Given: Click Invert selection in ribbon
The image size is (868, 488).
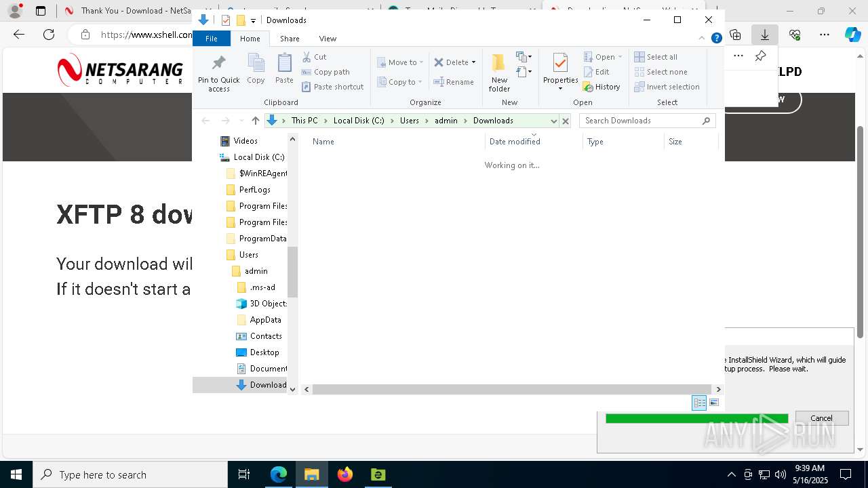Looking at the screenshot, I should tap(667, 87).
